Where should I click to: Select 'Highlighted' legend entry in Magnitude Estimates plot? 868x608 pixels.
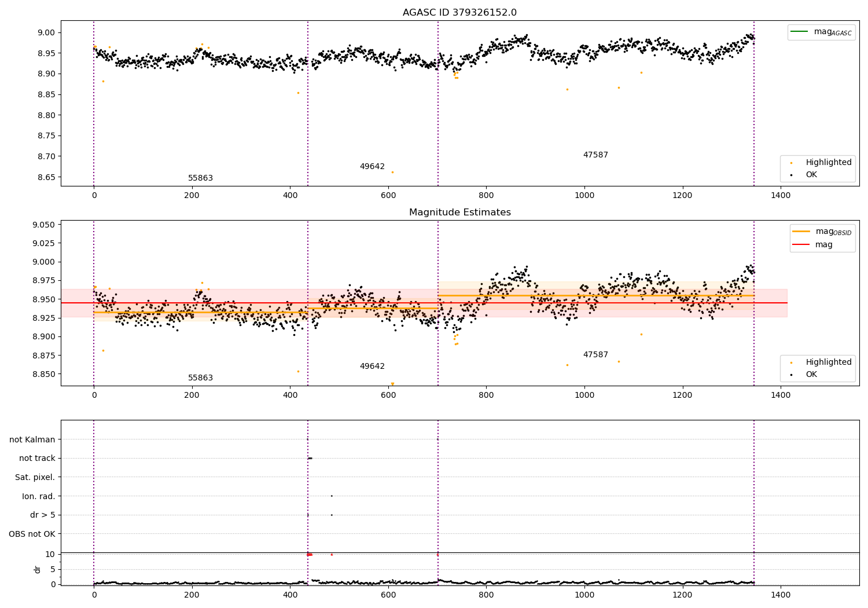click(x=829, y=362)
